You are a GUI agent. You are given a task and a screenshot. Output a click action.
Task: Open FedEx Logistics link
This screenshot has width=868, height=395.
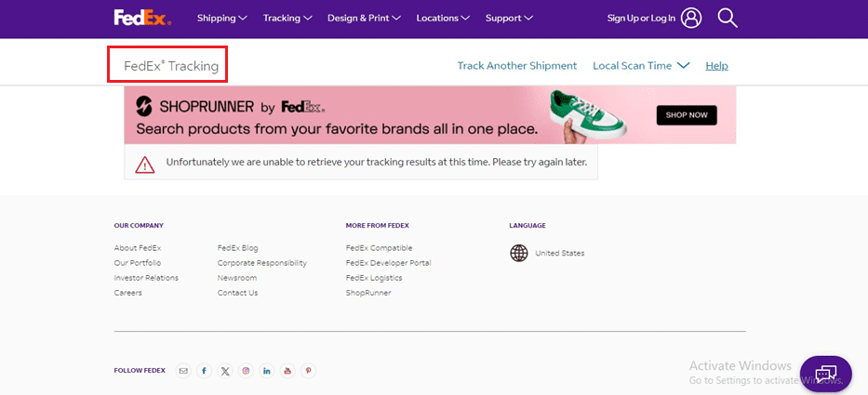point(374,278)
